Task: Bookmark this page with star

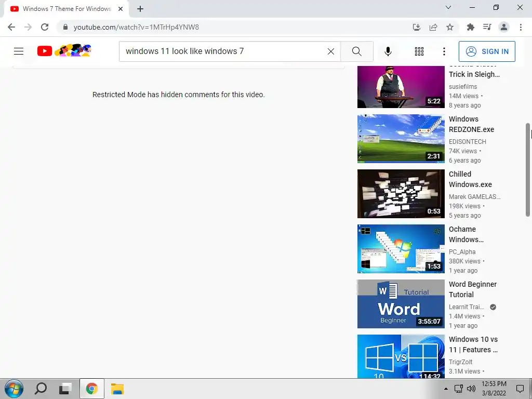Action: pyautogui.click(x=450, y=27)
